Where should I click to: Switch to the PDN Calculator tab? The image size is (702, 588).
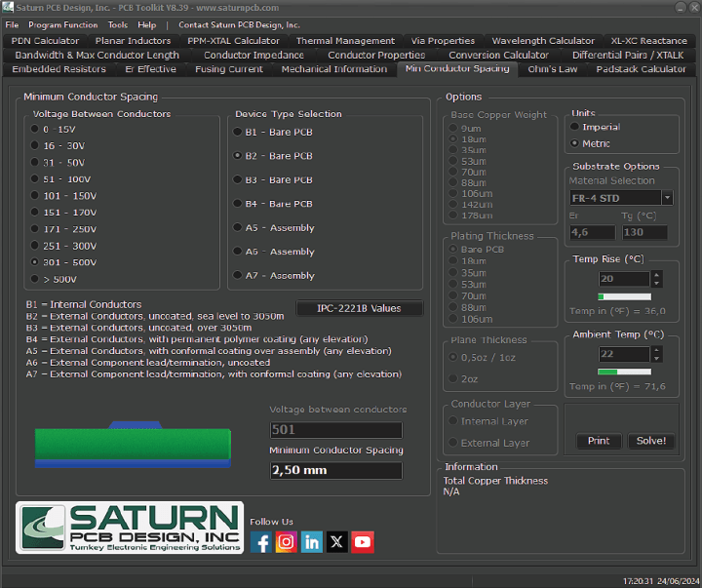tap(45, 41)
